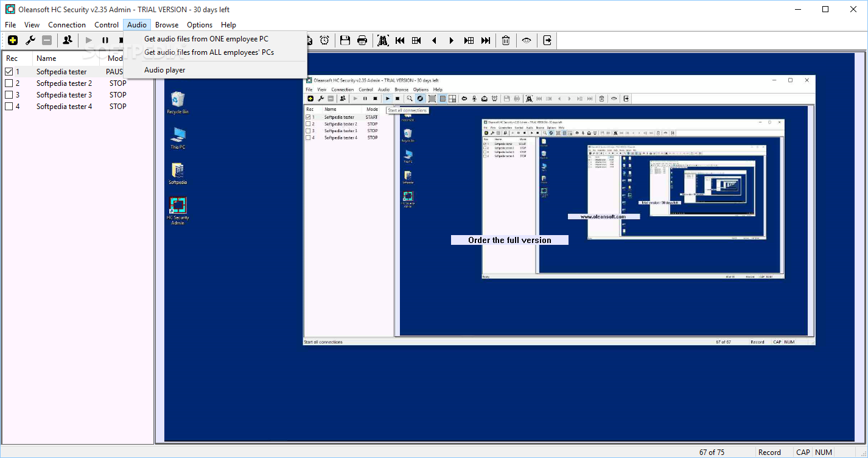Screen dimensions: 868x458
Task: Open the File menu
Action: (x=10, y=25)
